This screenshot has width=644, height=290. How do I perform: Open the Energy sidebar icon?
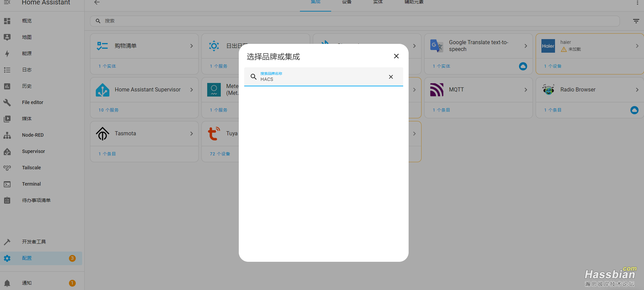coord(7,54)
